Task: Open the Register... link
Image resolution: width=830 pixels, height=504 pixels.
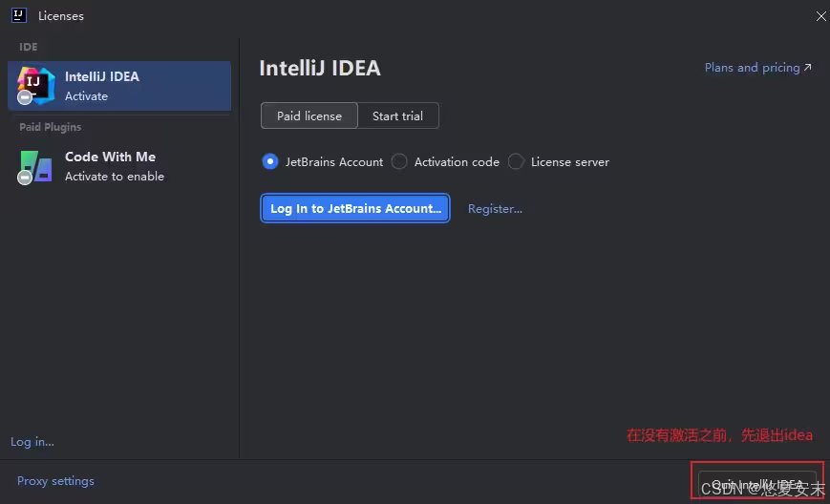Action: [495, 209]
